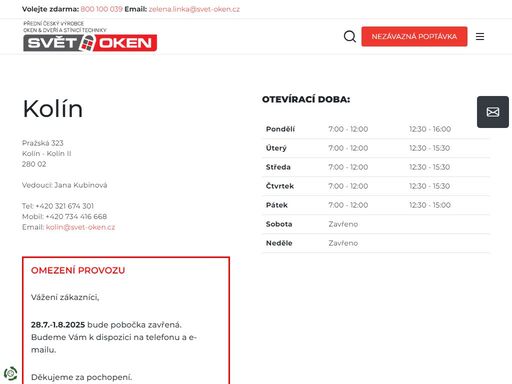The height and width of the screenshot is (384, 512).
Task: Click the Nezávazná poptávka button
Action: click(x=414, y=36)
